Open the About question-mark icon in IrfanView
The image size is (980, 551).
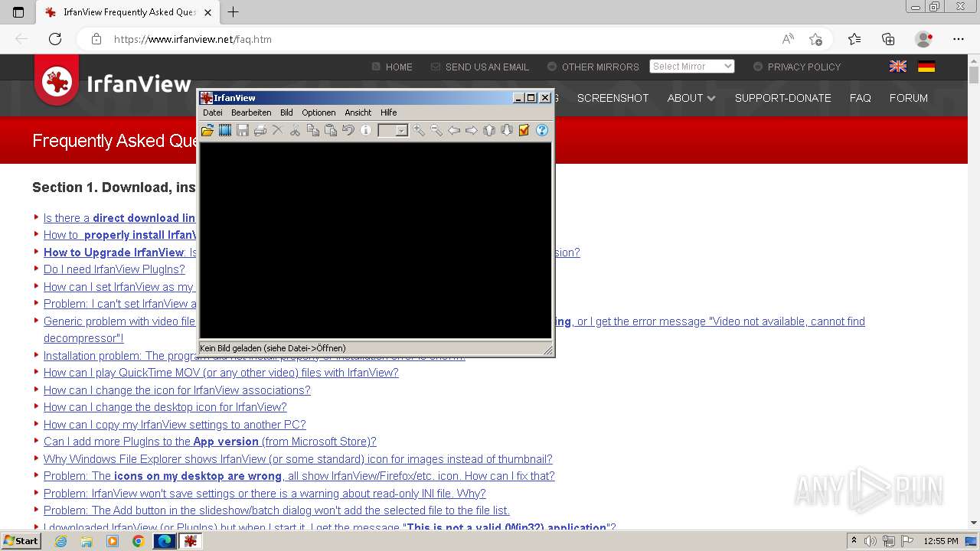point(542,131)
